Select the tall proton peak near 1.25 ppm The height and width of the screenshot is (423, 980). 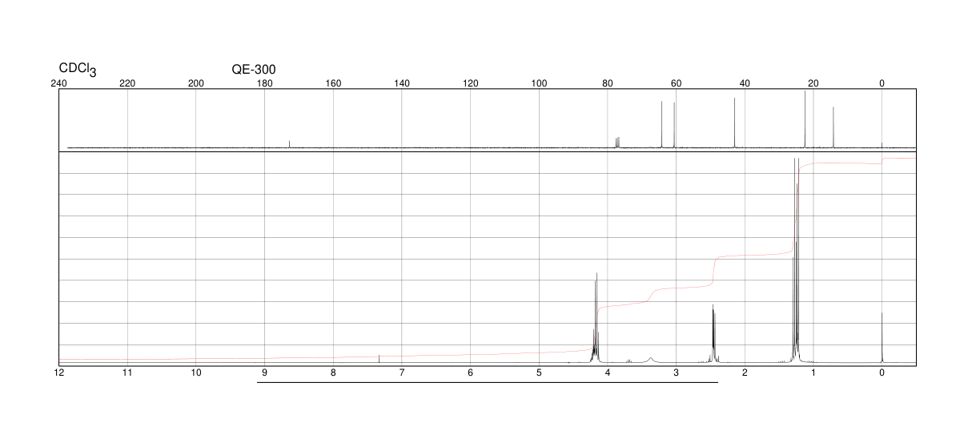(x=796, y=260)
